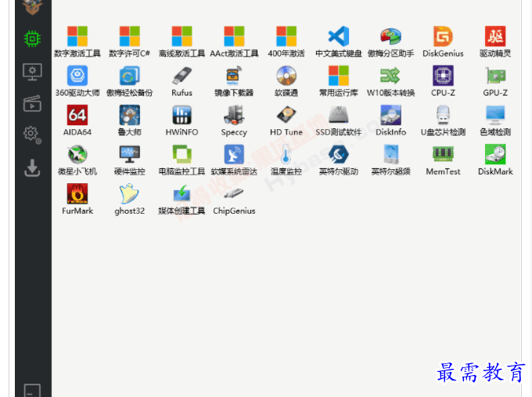
Task: Launch 傲梅轻松备份
Action: pyautogui.click(x=130, y=81)
